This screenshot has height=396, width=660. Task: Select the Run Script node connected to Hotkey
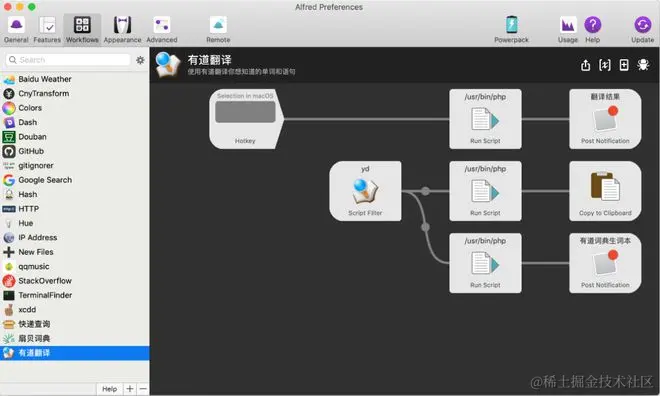485,119
